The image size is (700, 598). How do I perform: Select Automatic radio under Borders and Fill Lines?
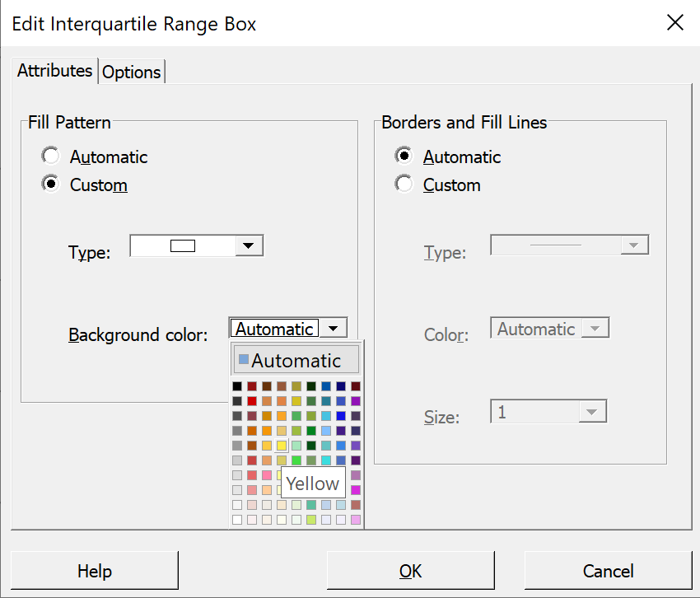tap(404, 157)
